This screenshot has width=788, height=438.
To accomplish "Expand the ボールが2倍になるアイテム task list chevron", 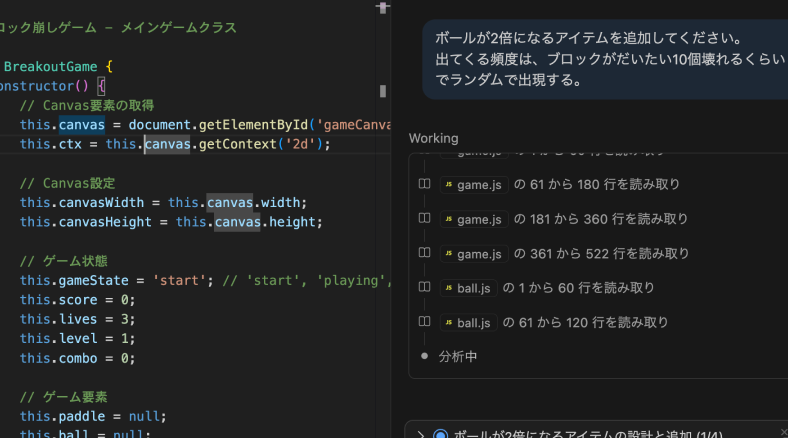I will 421,434.
